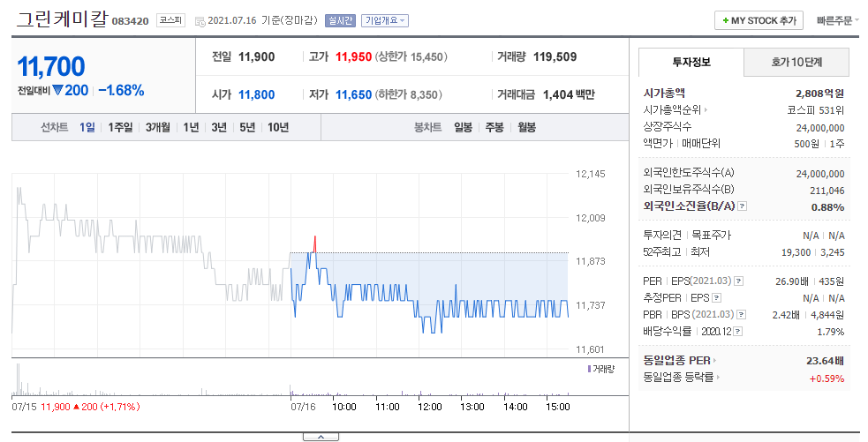Click the 실시간 badge button
The height and width of the screenshot is (442, 868).
[340, 20]
